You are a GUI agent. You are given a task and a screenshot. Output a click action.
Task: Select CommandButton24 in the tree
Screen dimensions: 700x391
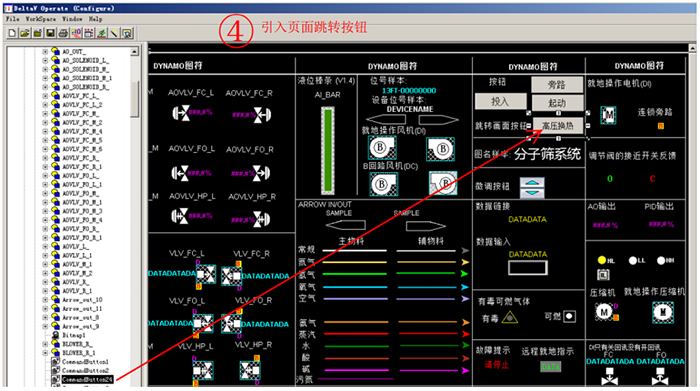pyautogui.click(x=87, y=379)
